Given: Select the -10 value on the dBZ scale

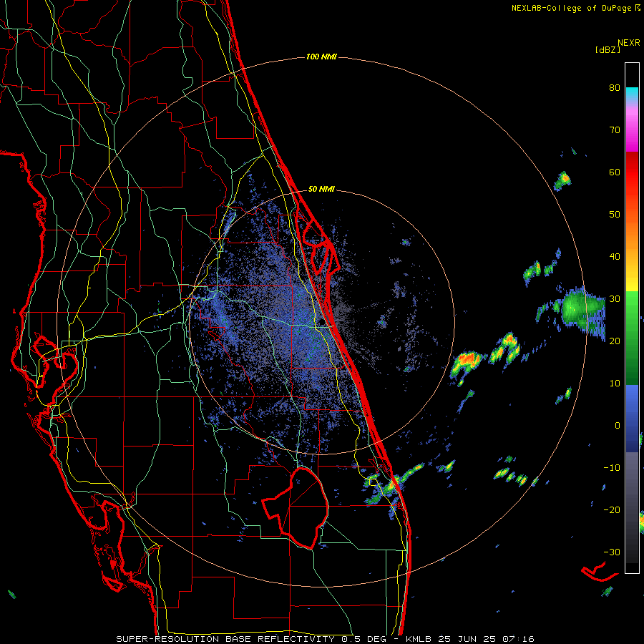Looking at the screenshot, I should (612, 467).
